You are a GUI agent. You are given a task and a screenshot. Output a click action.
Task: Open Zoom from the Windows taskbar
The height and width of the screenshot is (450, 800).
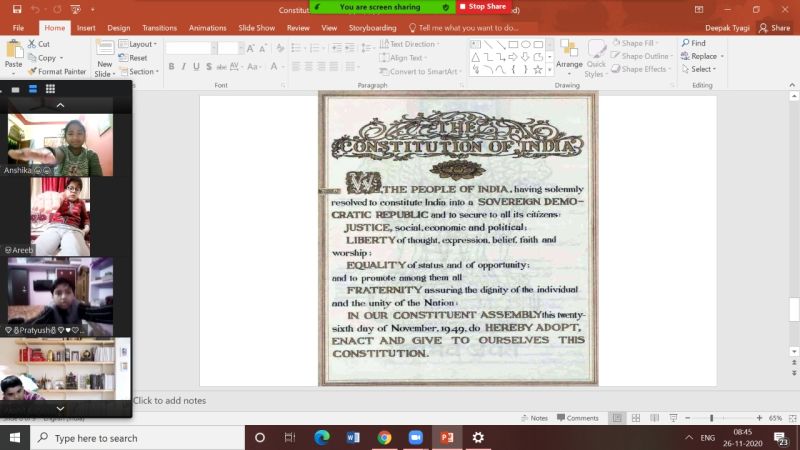415,438
